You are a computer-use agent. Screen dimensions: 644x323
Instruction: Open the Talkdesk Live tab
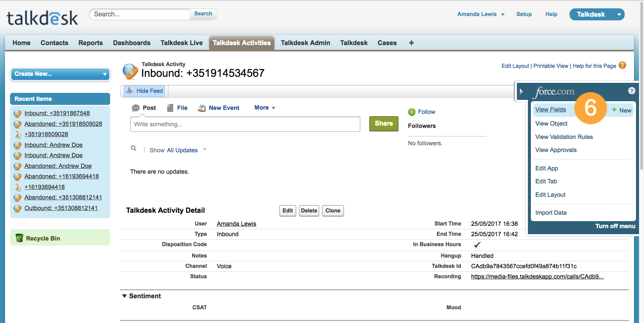click(x=182, y=43)
